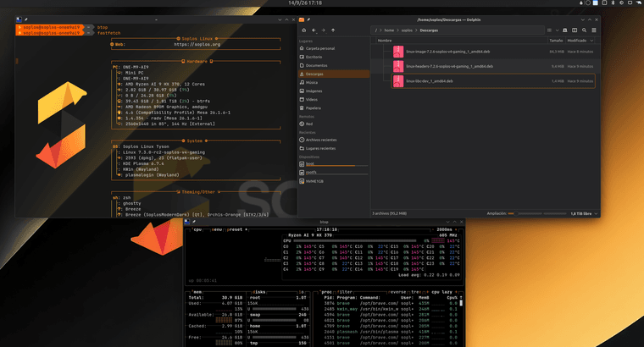
Task: Click pin icon in btop window title bar
Action: click(194, 222)
